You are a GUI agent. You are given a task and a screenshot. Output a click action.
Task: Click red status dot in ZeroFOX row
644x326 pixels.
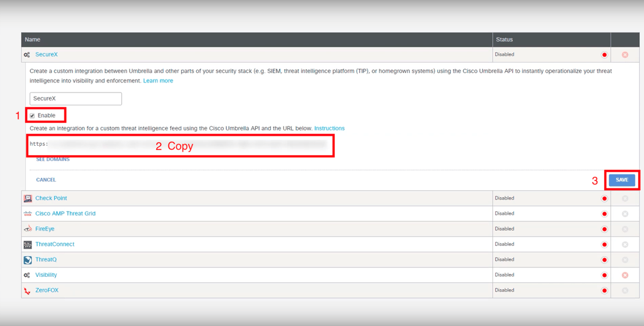click(604, 291)
